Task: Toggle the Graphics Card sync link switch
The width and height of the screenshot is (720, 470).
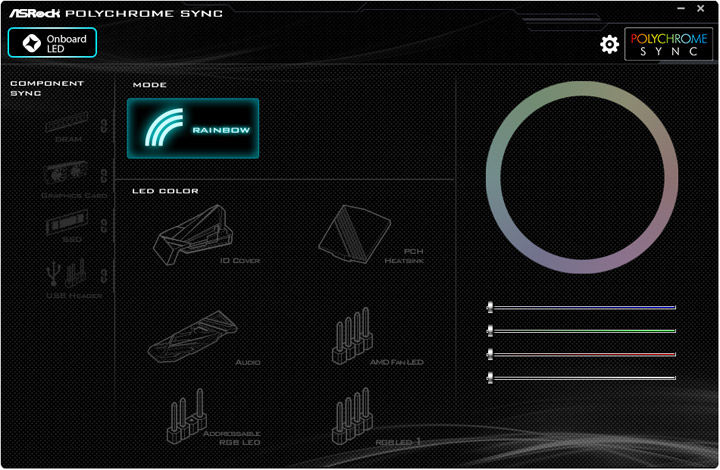Action: click(x=104, y=175)
